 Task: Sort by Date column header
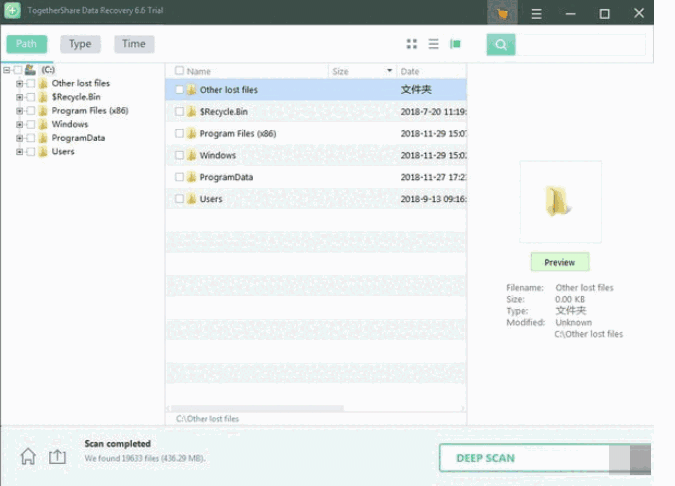click(x=410, y=71)
